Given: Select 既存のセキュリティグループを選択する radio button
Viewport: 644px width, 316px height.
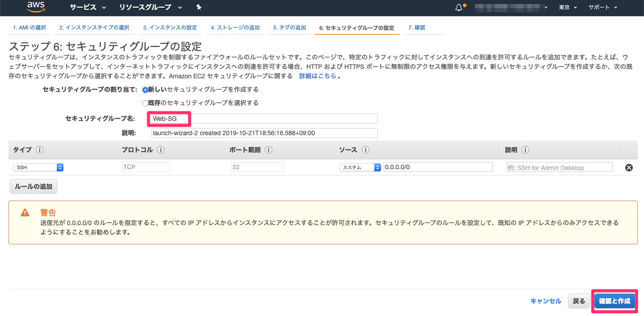Looking at the screenshot, I should (145, 102).
